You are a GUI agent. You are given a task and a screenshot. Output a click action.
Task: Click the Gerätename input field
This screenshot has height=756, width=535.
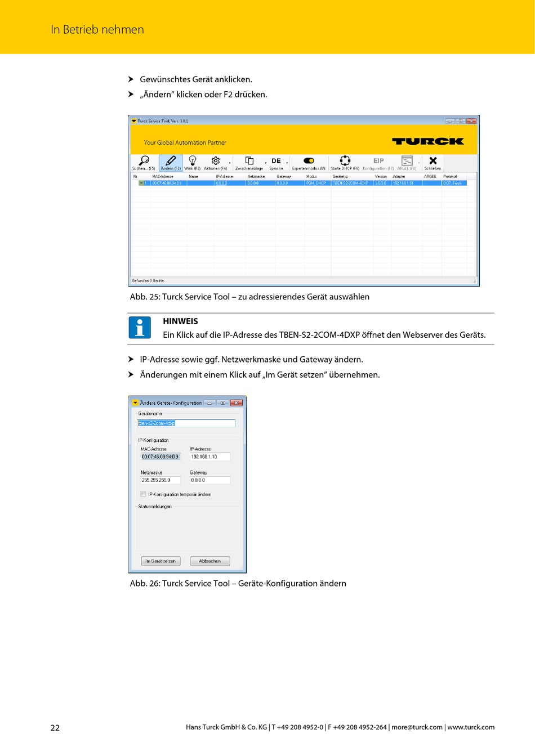pyautogui.click(x=186, y=423)
